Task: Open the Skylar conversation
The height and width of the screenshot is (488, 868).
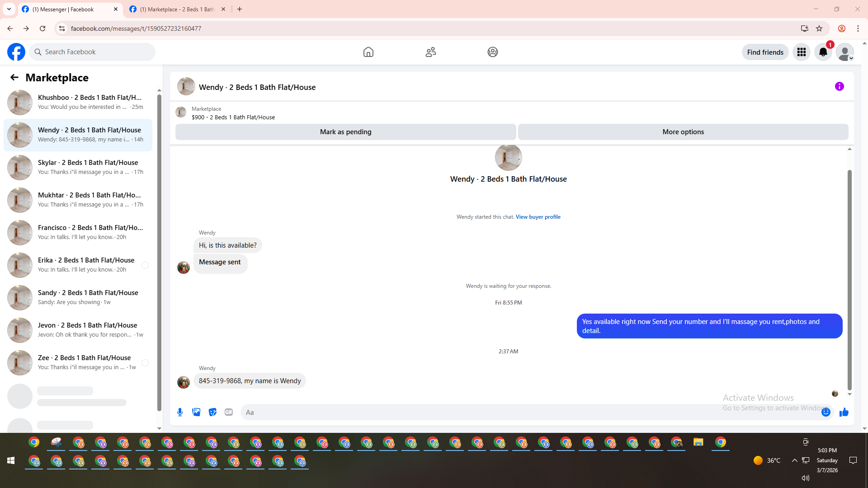Action: tap(78, 167)
